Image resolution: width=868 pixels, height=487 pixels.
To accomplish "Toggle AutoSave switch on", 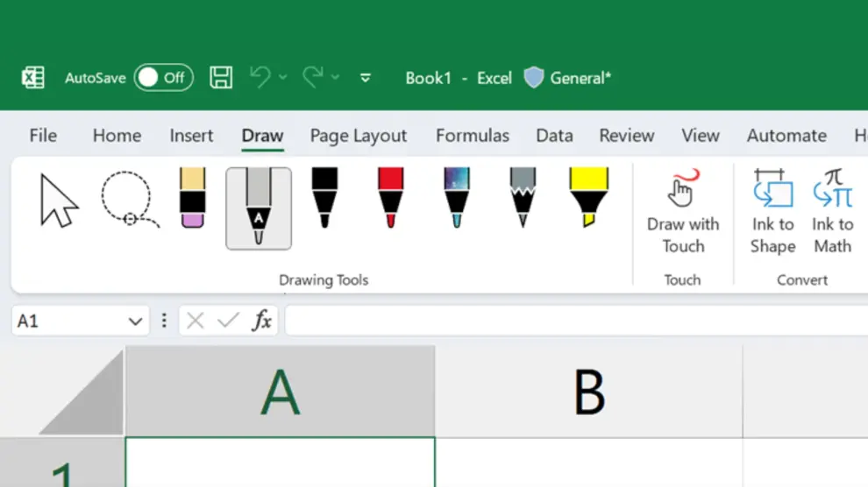I will [x=163, y=78].
